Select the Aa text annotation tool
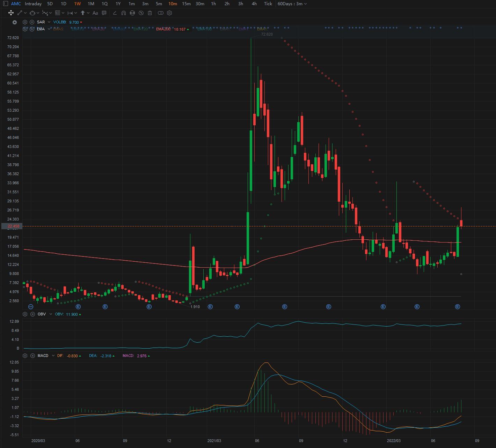Viewport: 496px width, 448px height. click(95, 13)
